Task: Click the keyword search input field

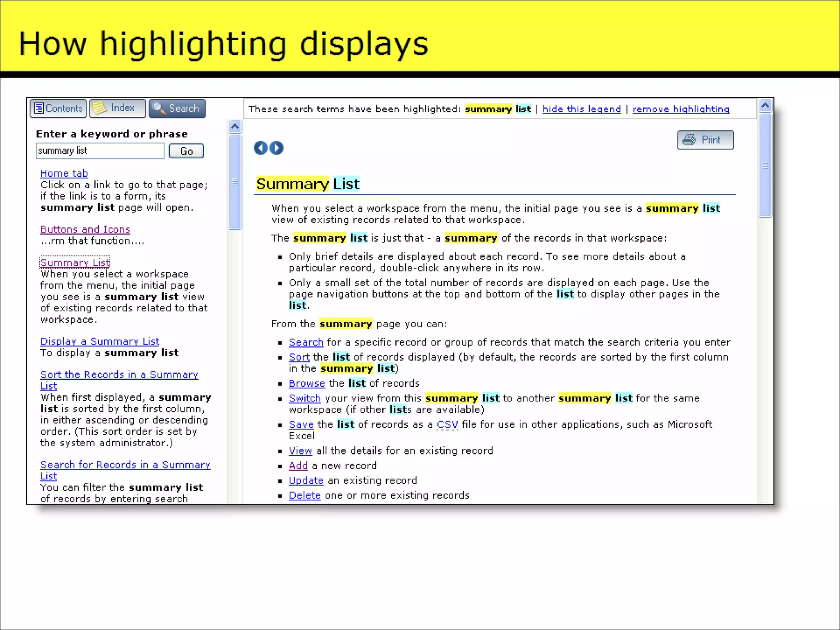Action: click(100, 151)
